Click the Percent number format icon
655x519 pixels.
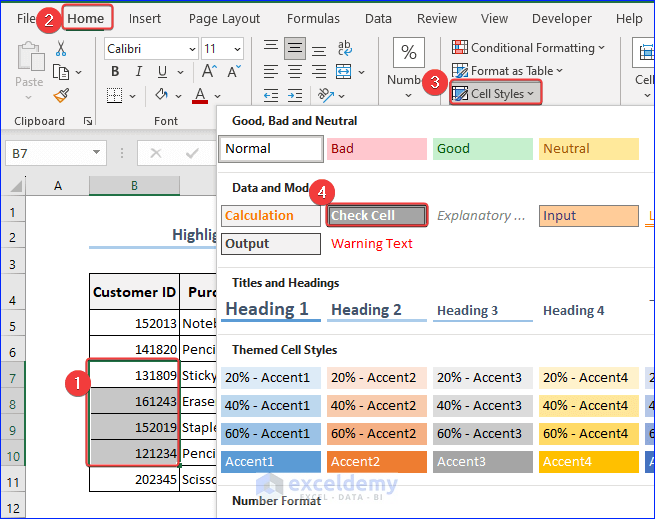[x=408, y=52]
